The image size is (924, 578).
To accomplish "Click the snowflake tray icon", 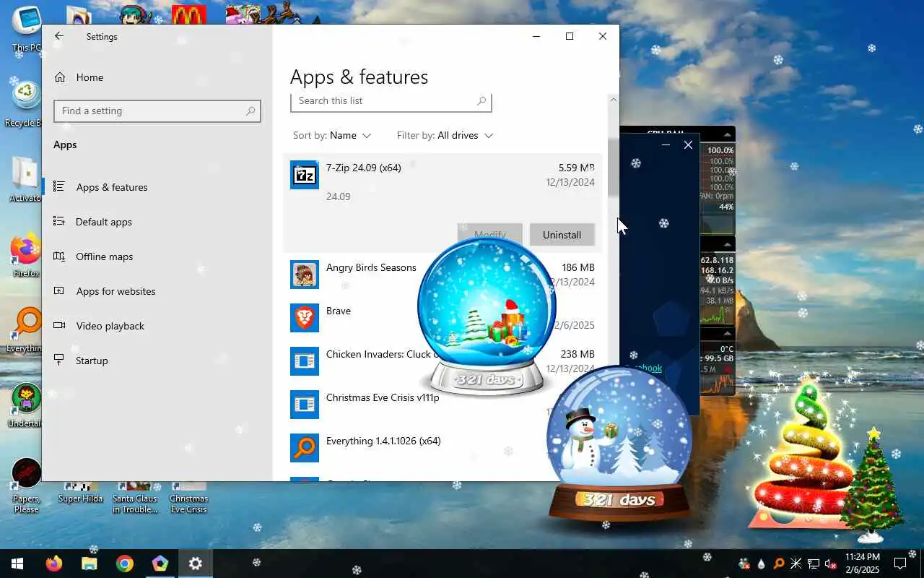I will (x=796, y=564).
